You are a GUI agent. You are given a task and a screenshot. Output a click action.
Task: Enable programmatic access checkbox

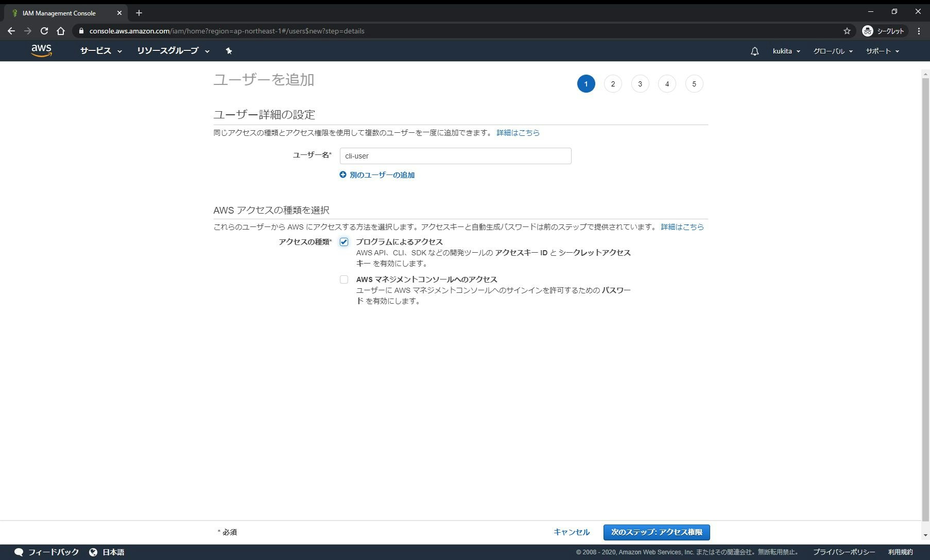click(x=344, y=242)
